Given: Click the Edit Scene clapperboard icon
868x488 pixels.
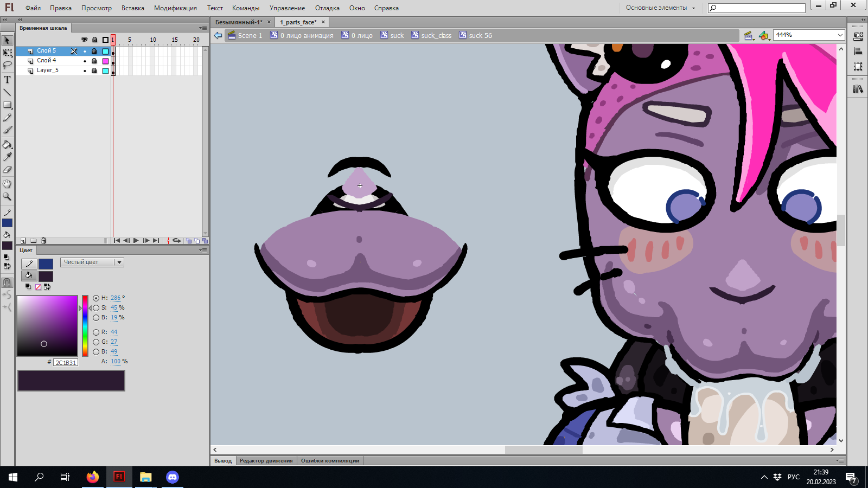Looking at the screenshot, I should pyautogui.click(x=749, y=36).
